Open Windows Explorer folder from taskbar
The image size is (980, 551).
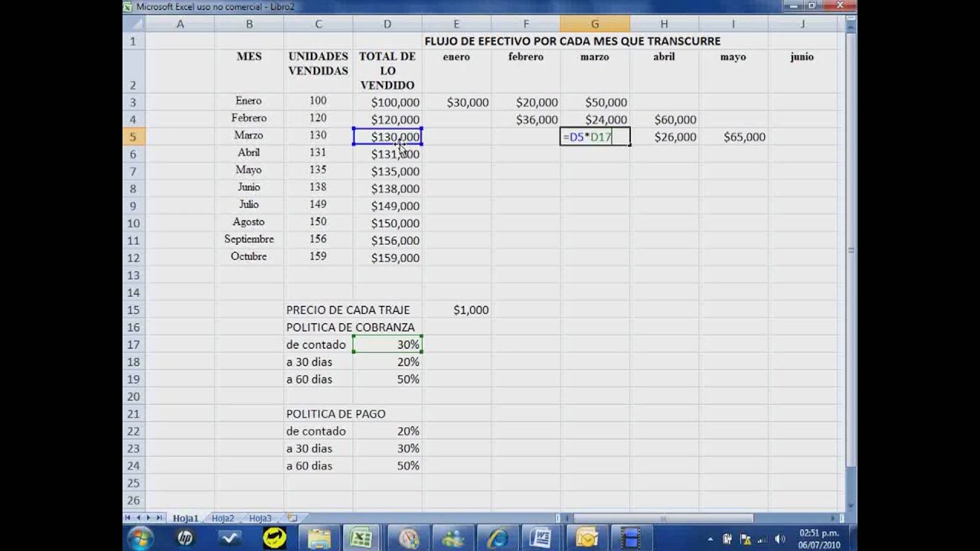coord(318,539)
